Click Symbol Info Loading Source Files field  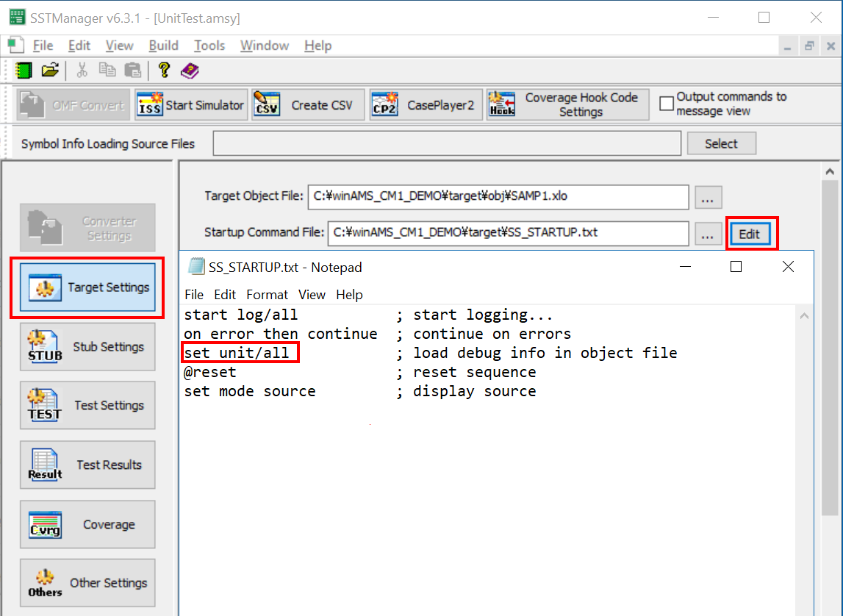pos(447,143)
